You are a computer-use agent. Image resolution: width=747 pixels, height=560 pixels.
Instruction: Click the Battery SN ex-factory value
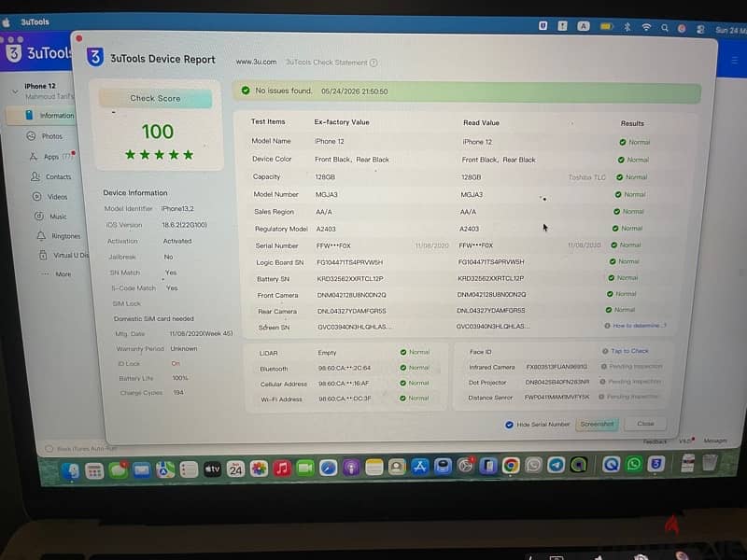[350, 278]
